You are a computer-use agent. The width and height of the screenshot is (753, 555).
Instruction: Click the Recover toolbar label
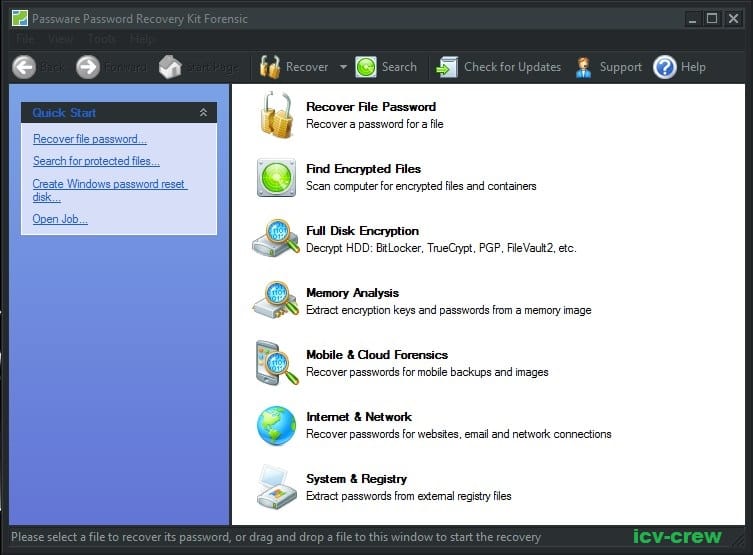pos(307,67)
